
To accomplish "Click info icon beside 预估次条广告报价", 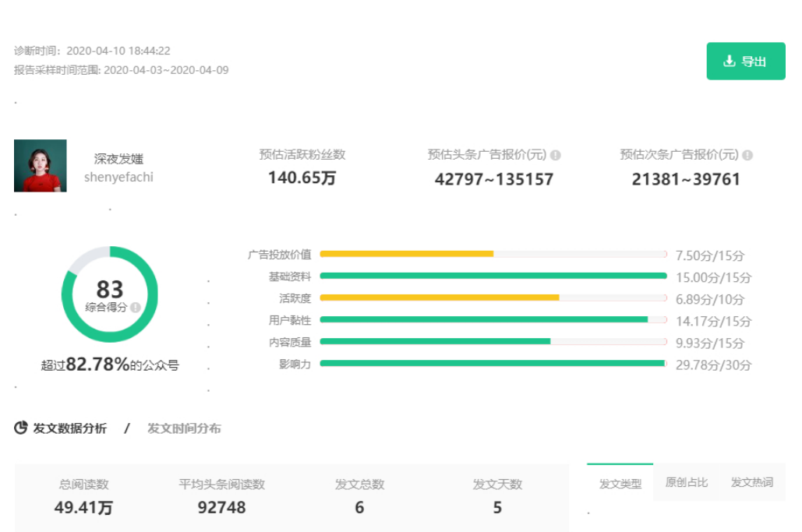I will coord(747,155).
